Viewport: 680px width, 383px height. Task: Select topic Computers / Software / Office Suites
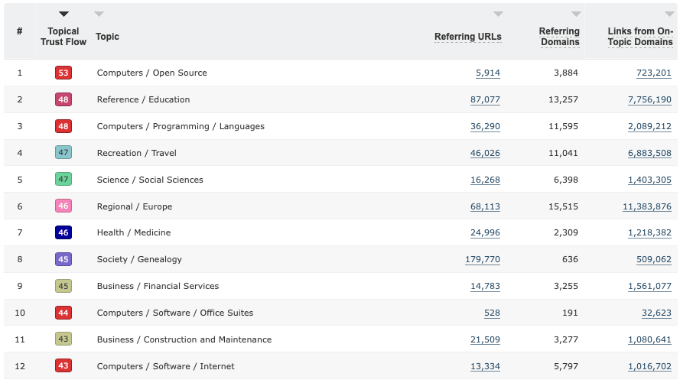click(x=175, y=313)
